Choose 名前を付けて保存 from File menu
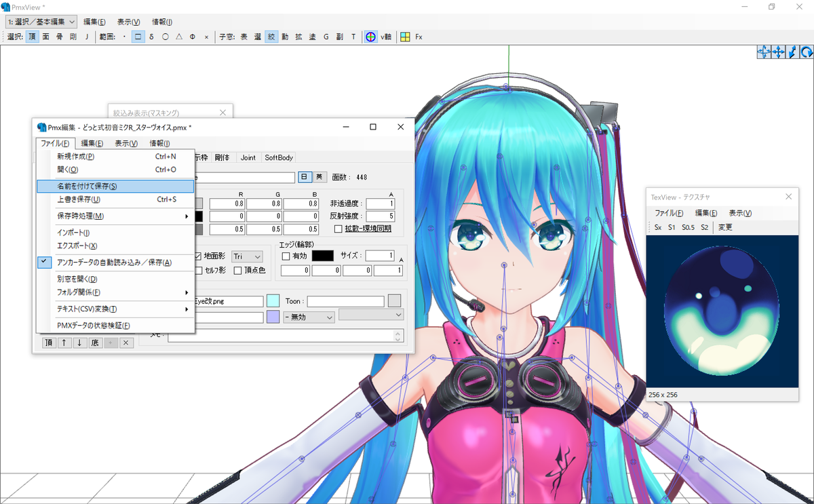The height and width of the screenshot is (504, 814). click(x=115, y=186)
